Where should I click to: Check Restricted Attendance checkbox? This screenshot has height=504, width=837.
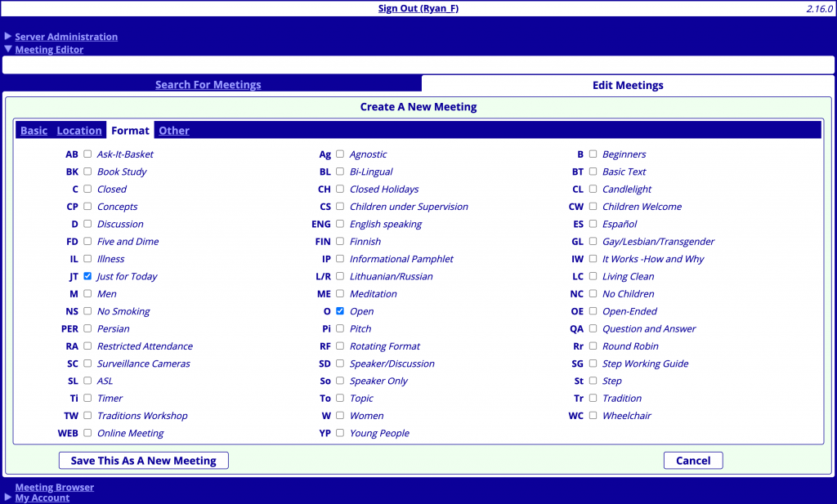[87, 346]
